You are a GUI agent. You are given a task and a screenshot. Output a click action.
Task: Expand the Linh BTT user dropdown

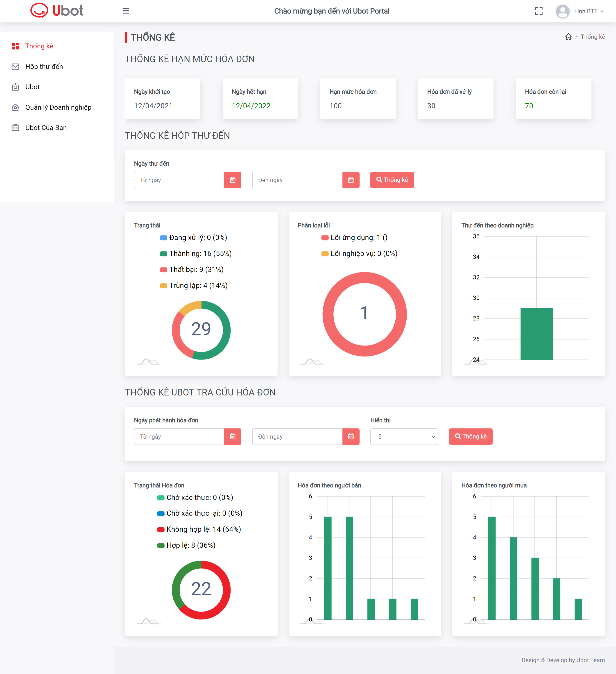click(589, 11)
